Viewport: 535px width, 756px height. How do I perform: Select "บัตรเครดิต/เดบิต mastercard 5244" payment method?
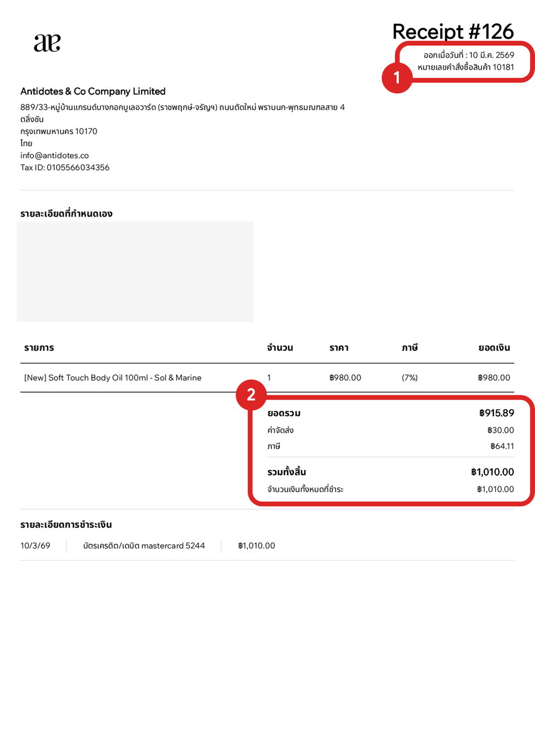click(144, 546)
